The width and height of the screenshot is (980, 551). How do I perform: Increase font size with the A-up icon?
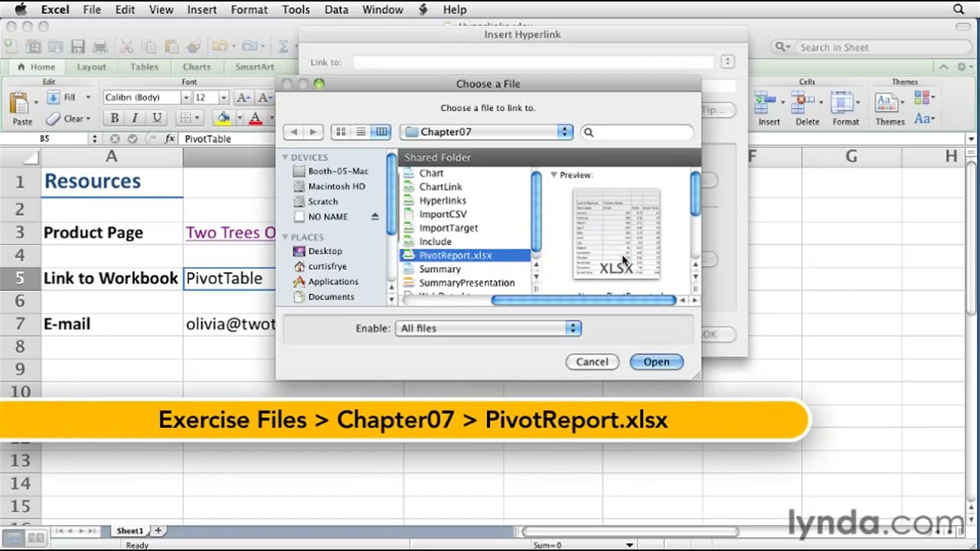[243, 97]
